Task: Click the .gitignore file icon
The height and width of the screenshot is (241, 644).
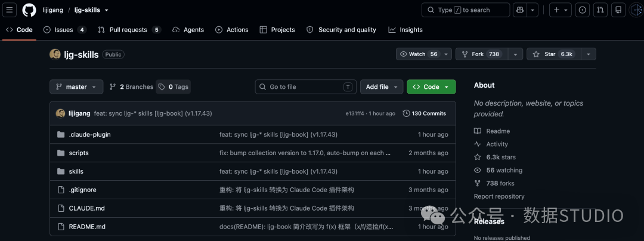Action: point(61,190)
